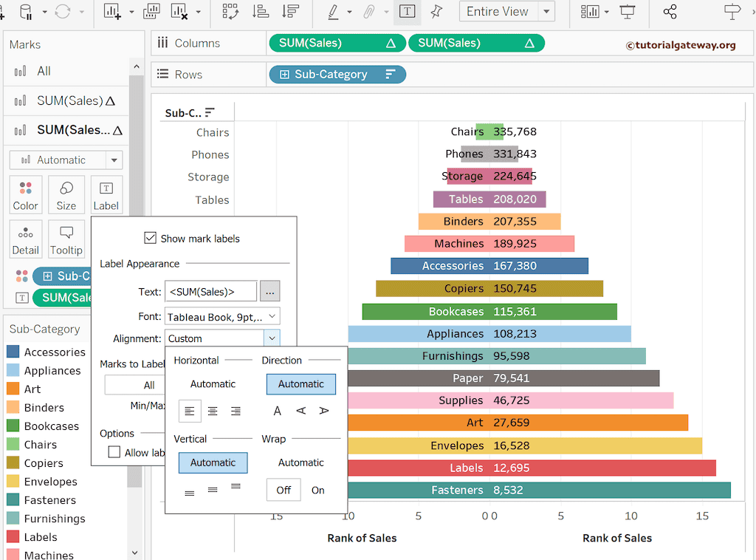Click Automatic direction button
The width and height of the screenshot is (756, 560).
300,384
